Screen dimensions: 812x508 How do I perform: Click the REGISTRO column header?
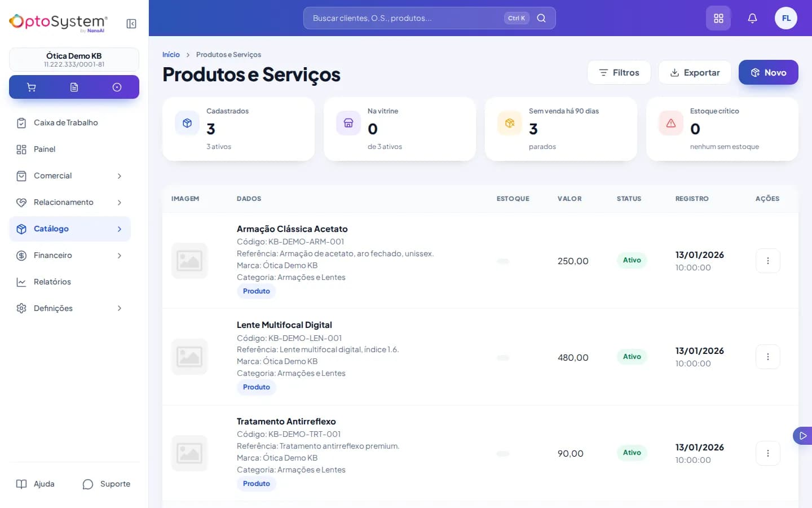tap(692, 199)
